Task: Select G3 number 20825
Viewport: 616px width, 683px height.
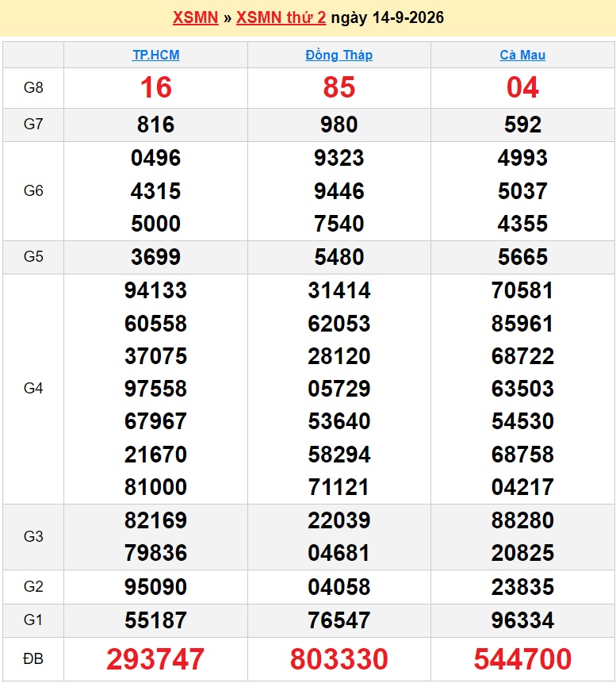Action: pos(522,553)
